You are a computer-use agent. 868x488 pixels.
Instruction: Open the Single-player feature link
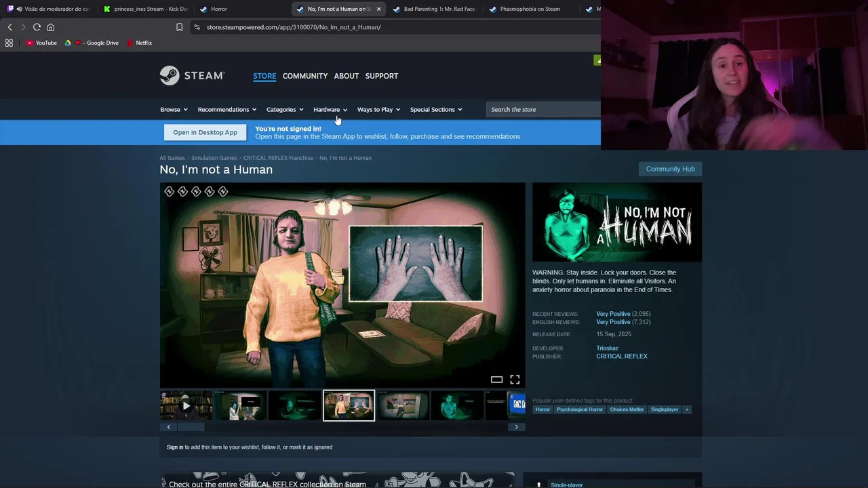coord(567,485)
